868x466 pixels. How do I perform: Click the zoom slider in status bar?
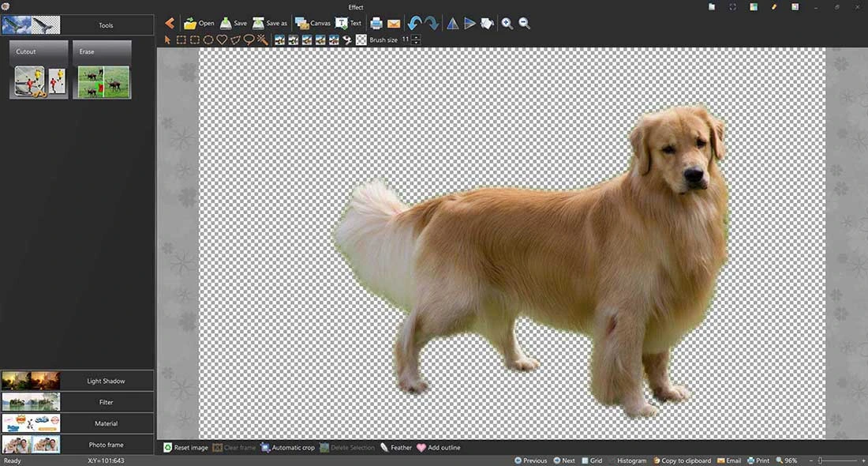[821, 460]
